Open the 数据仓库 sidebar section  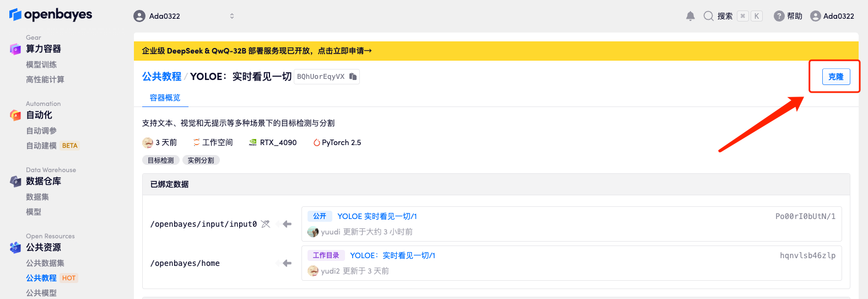[44, 181]
